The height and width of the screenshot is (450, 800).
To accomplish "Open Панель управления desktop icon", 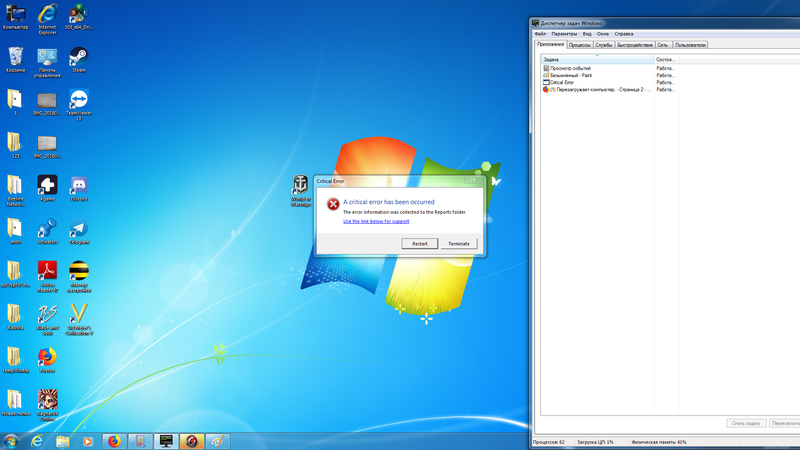I will pos(47,63).
